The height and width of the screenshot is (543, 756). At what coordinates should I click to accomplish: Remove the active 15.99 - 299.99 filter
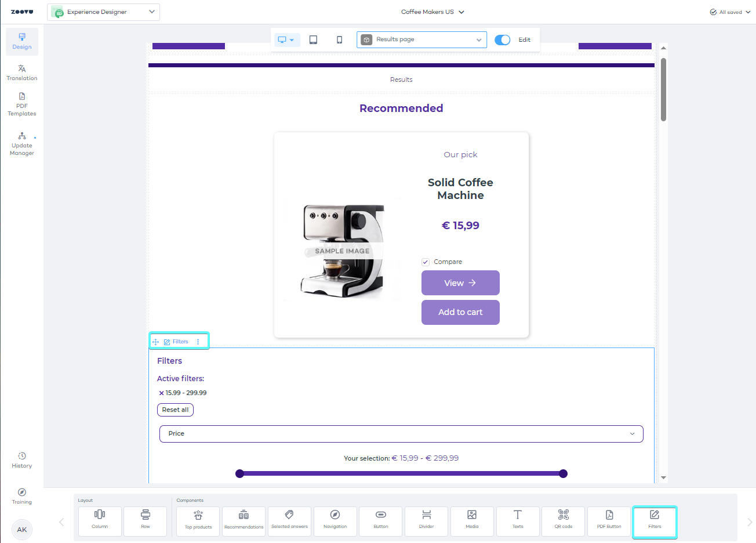click(x=161, y=393)
